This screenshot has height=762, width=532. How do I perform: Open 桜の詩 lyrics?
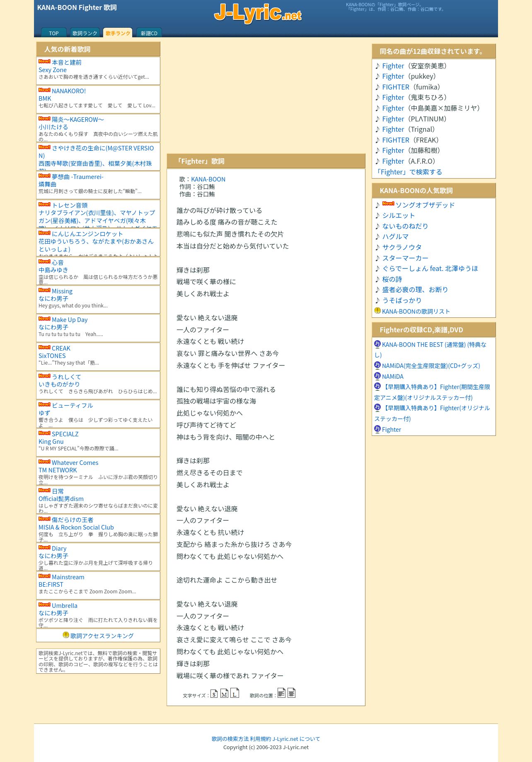[392, 279]
